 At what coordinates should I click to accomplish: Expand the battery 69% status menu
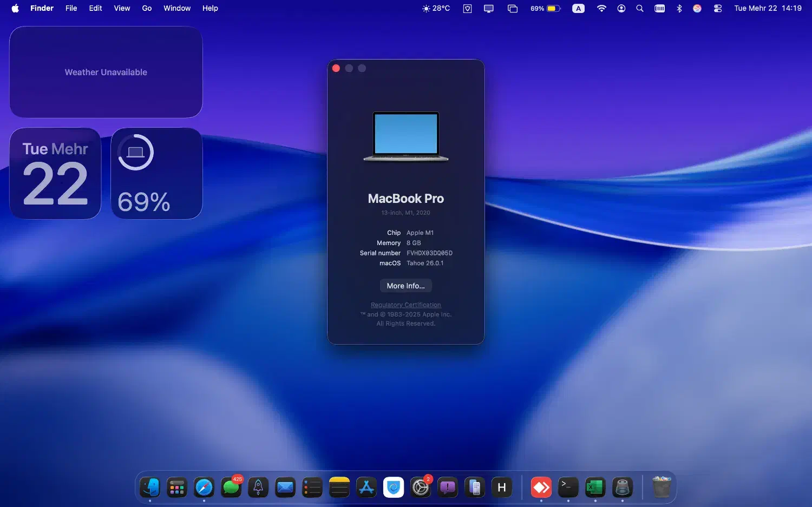point(545,8)
